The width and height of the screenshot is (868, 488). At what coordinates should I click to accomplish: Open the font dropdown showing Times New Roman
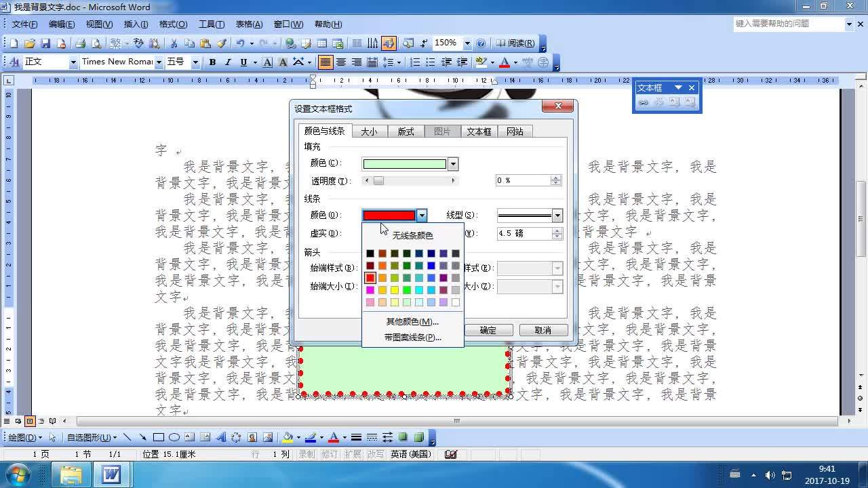(158, 62)
